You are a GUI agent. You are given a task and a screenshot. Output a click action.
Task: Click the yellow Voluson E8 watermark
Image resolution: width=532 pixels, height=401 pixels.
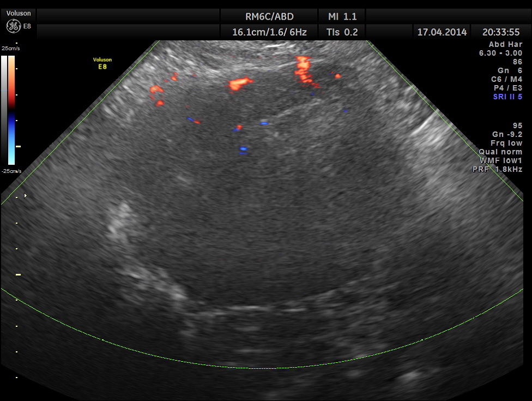[102, 63]
